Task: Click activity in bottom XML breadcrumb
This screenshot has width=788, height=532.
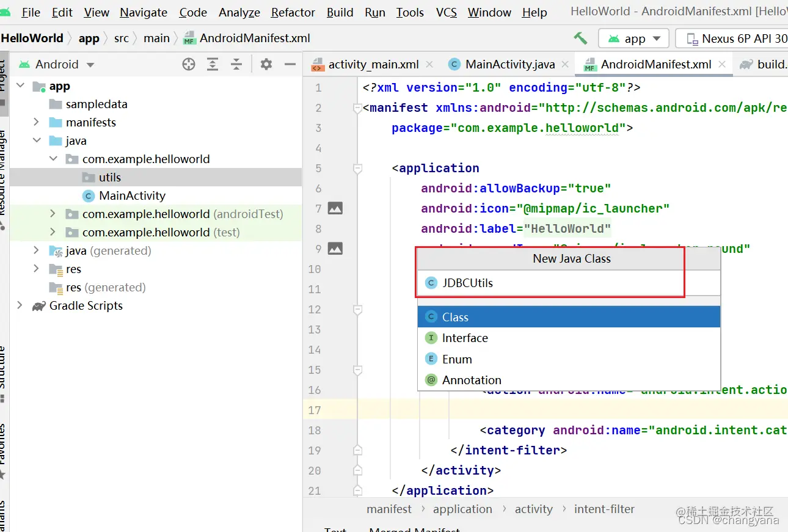Action: coord(533,509)
